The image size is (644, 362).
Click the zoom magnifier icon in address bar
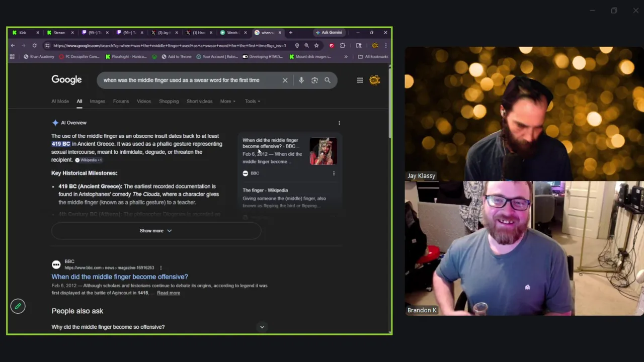tap(306, 46)
